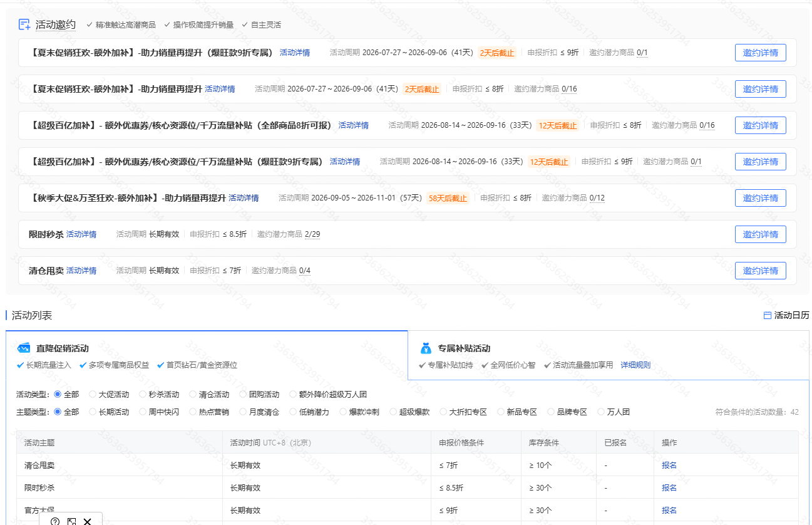Click 邀约潜力商品 count 0/4
Image resolution: width=812 pixels, height=525 pixels.
305,271
